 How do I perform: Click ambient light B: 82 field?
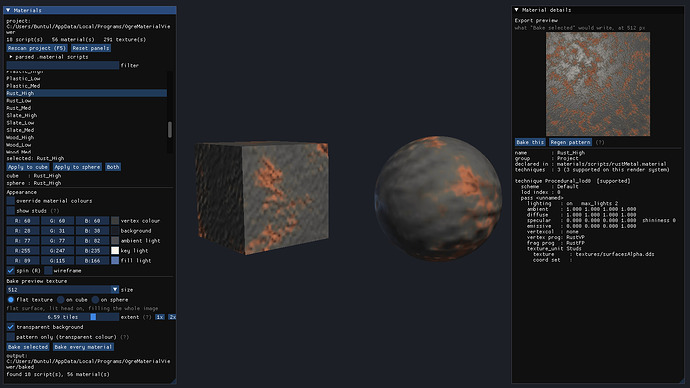pyautogui.click(x=92, y=241)
